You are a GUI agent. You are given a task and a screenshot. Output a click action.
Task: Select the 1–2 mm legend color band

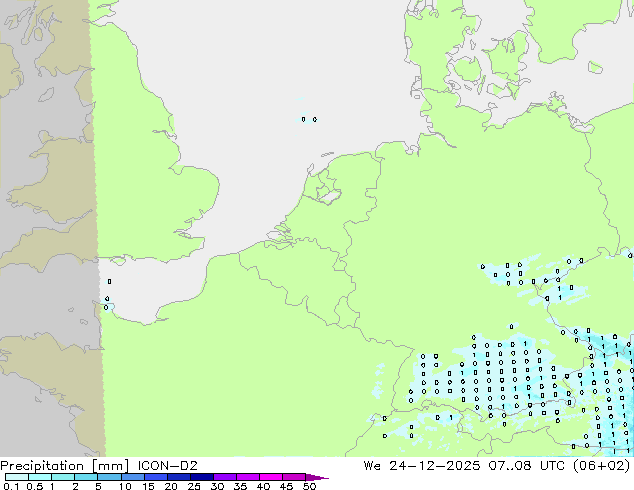tap(63, 478)
